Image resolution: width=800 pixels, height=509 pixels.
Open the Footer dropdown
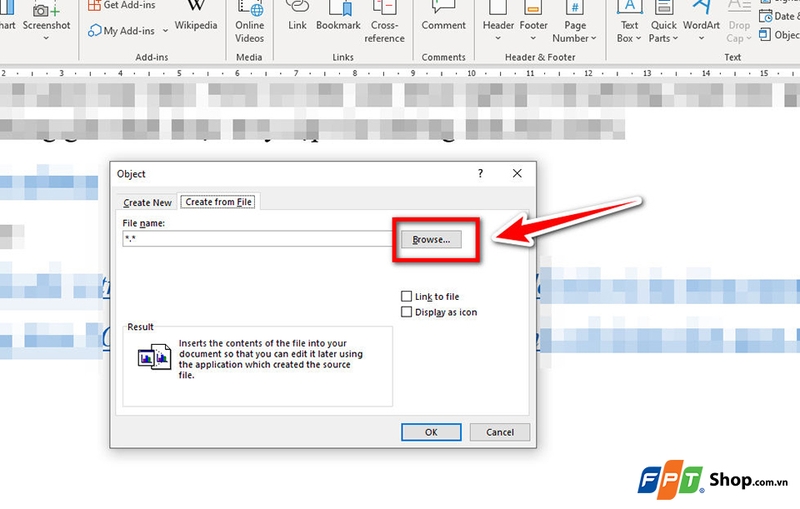pyautogui.click(x=533, y=22)
